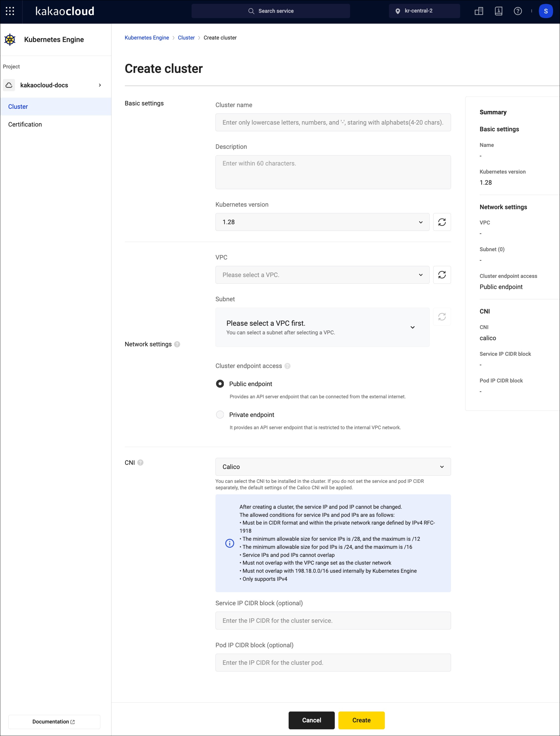Image resolution: width=560 pixels, height=736 pixels.
Task: Focus the Service IP CIDR block field
Action: (x=333, y=621)
